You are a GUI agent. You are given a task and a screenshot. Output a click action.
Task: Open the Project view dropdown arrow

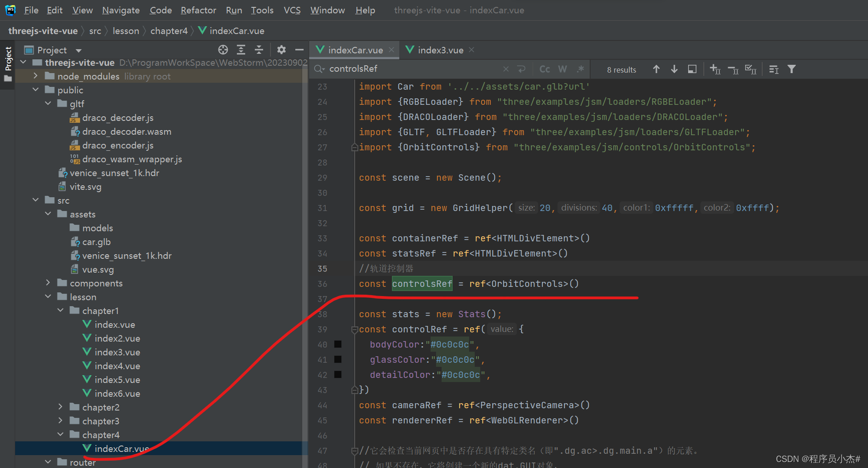coord(79,50)
